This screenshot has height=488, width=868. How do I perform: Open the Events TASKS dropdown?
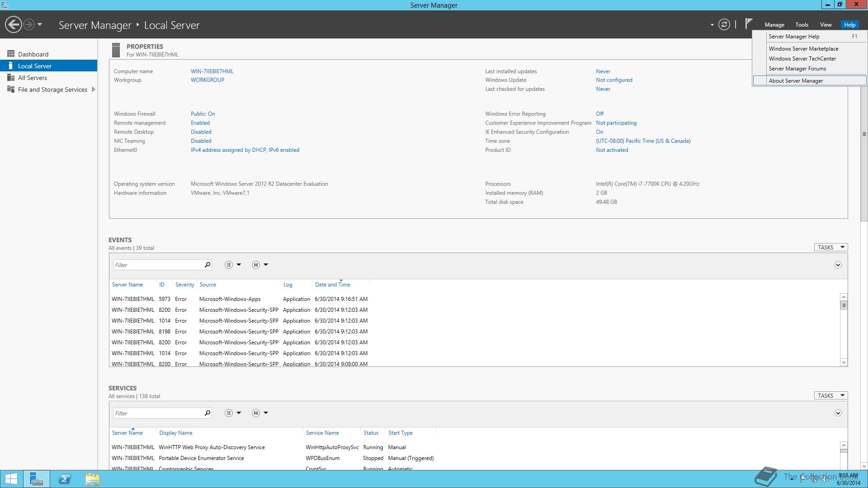[831, 248]
